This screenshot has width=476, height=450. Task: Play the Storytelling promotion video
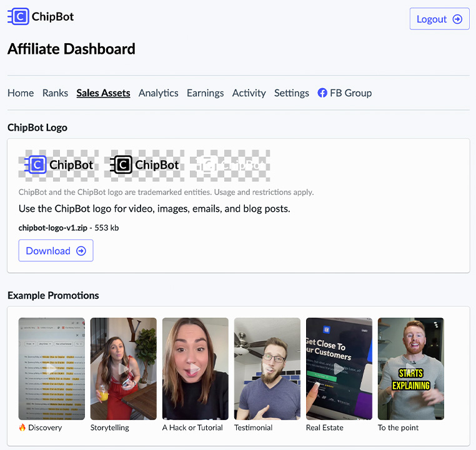click(x=124, y=369)
